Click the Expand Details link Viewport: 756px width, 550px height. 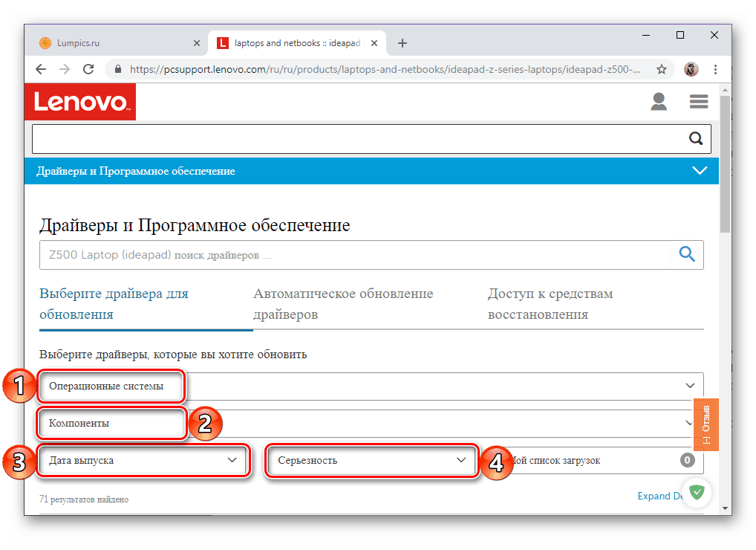(x=659, y=496)
